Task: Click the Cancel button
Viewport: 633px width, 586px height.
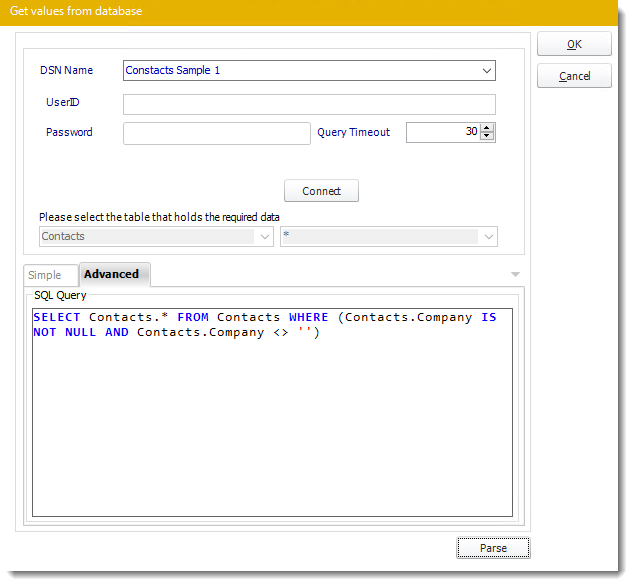Action: pos(574,76)
